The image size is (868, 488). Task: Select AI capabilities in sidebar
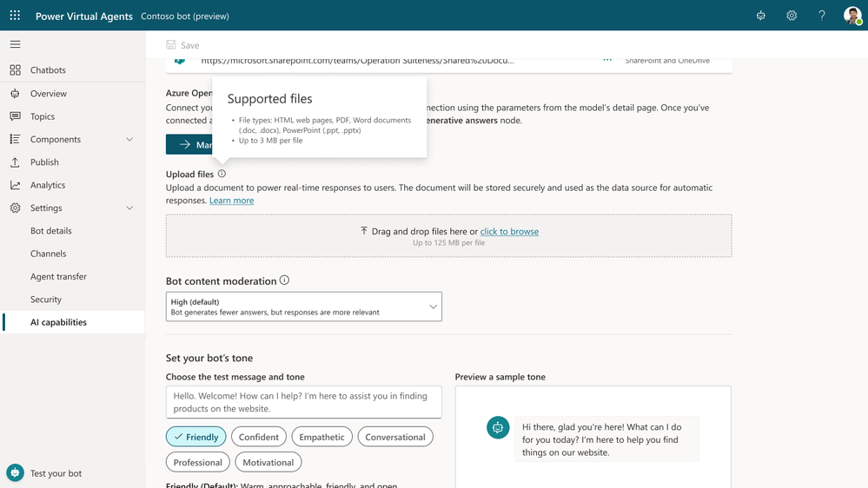(x=72, y=322)
